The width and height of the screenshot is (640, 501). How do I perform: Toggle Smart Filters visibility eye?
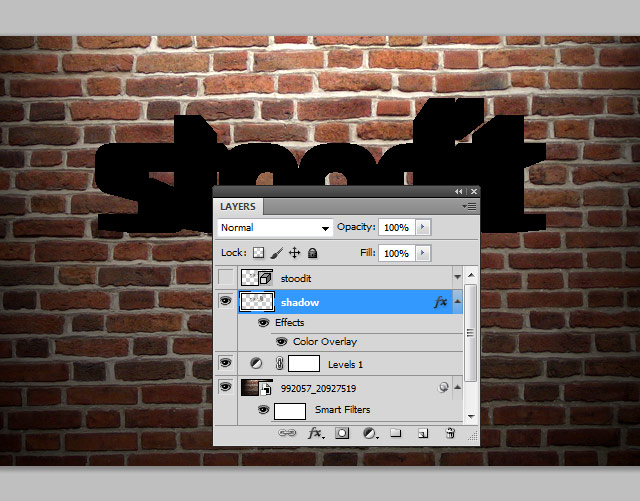tap(263, 409)
